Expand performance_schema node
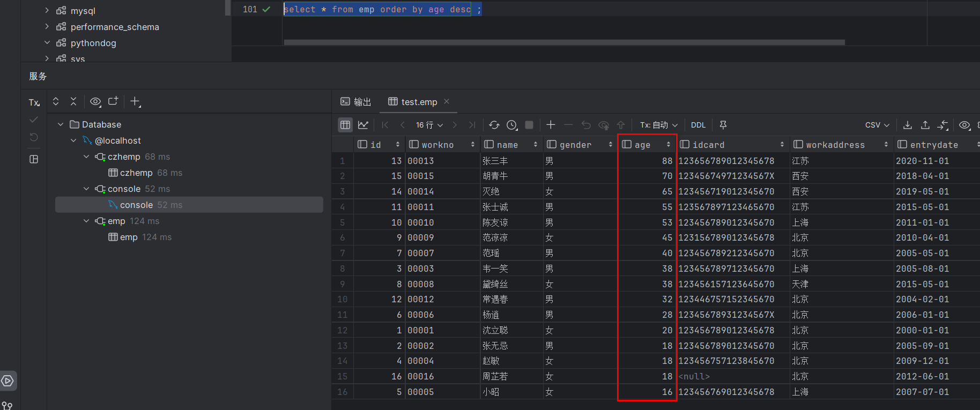This screenshot has height=410, width=980. pyautogui.click(x=47, y=26)
